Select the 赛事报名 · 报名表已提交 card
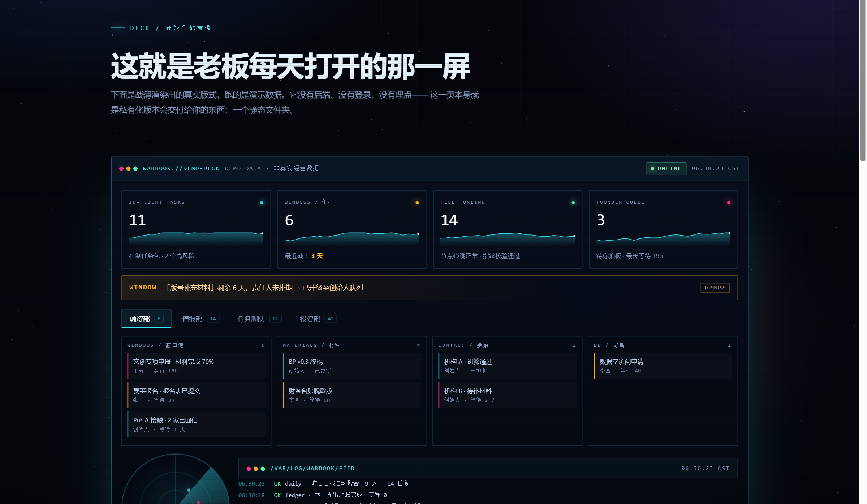 (197, 395)
